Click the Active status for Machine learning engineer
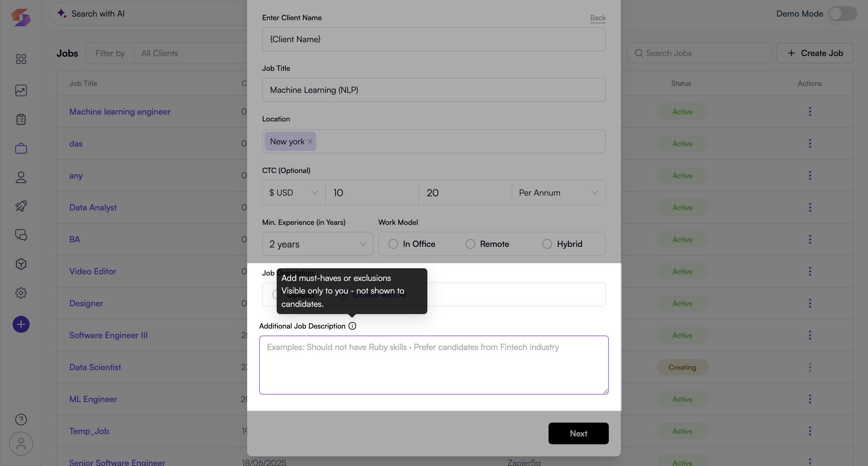The height and width of the screenshot is (466, 868). click(682, 112)
